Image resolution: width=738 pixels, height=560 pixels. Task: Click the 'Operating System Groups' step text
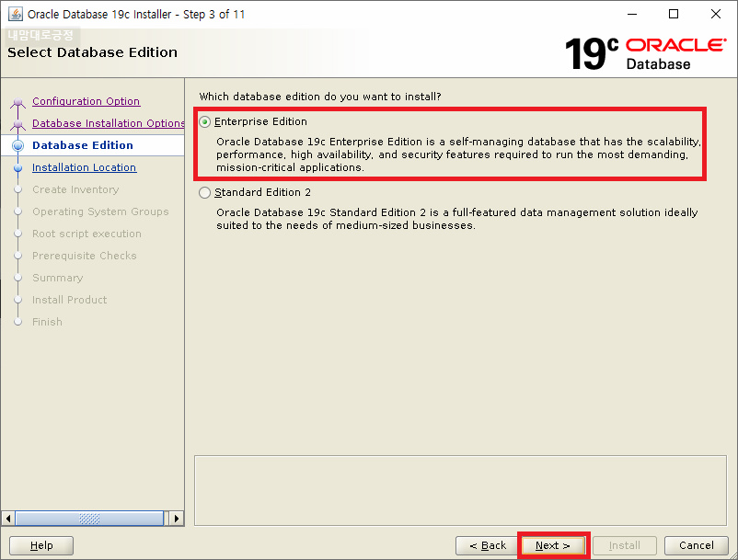pyautogui.click(x=100, y=211)
